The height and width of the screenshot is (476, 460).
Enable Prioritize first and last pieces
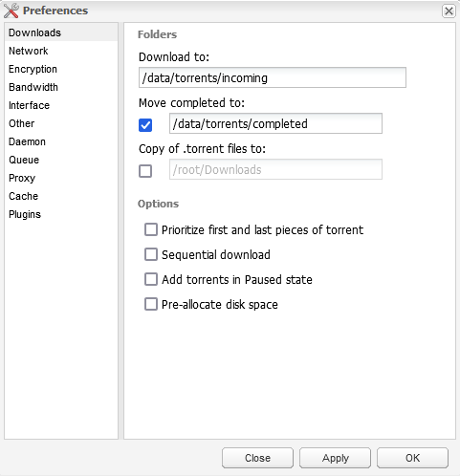click(151, 229)
